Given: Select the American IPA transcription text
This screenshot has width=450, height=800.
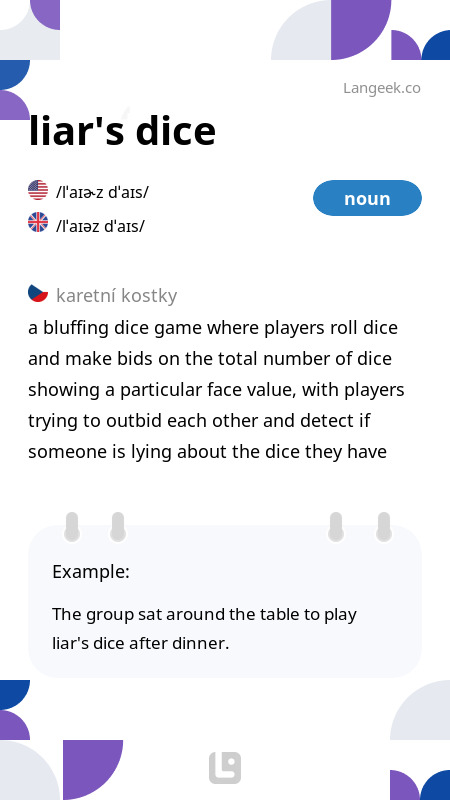Looking at the screenshot, I should [102, 192].
